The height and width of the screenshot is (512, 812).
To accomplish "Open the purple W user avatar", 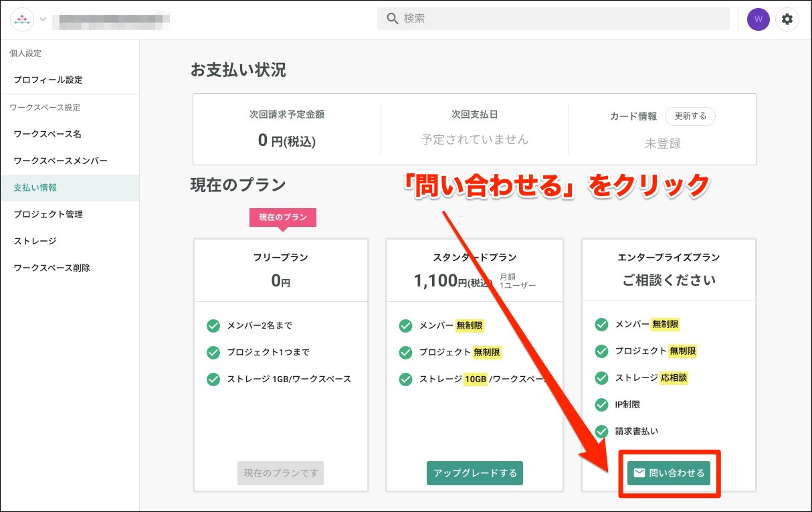I will tap(758, 19).
